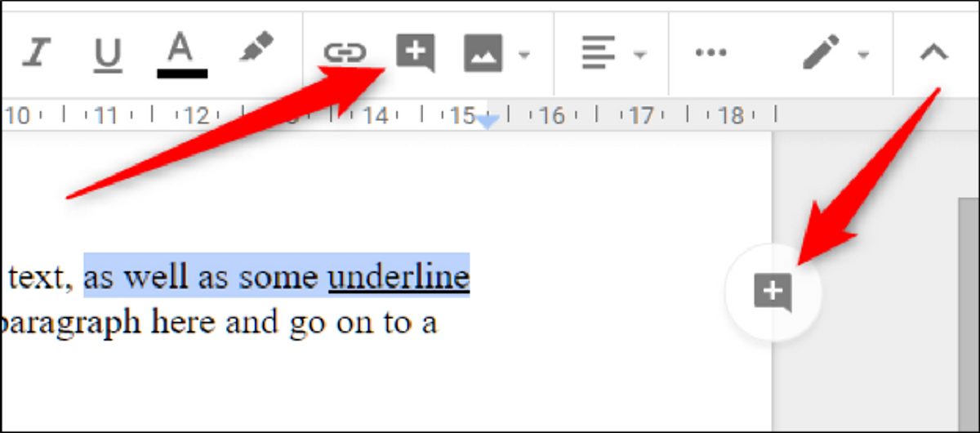The height and width of the screenshot is (433, 980).
Task: Expand the editing mode dropdown arrow
Action: (862, 55)
